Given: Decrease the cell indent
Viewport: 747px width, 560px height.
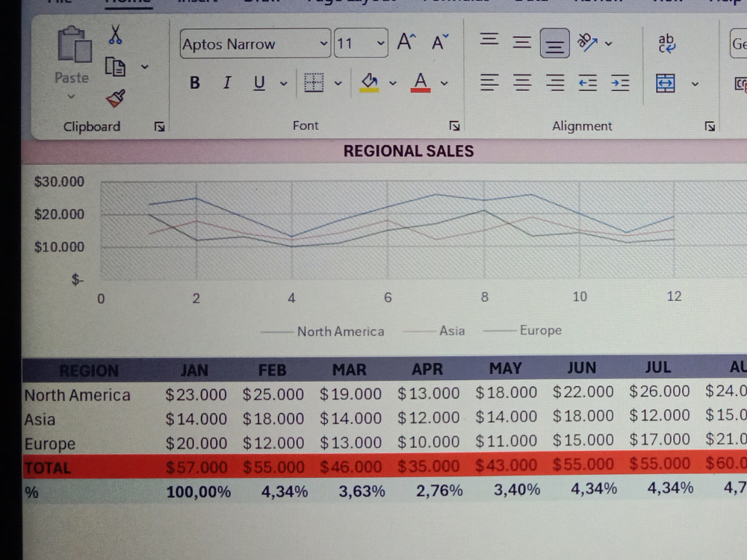Looking at the screenshot, I should 587,84.
